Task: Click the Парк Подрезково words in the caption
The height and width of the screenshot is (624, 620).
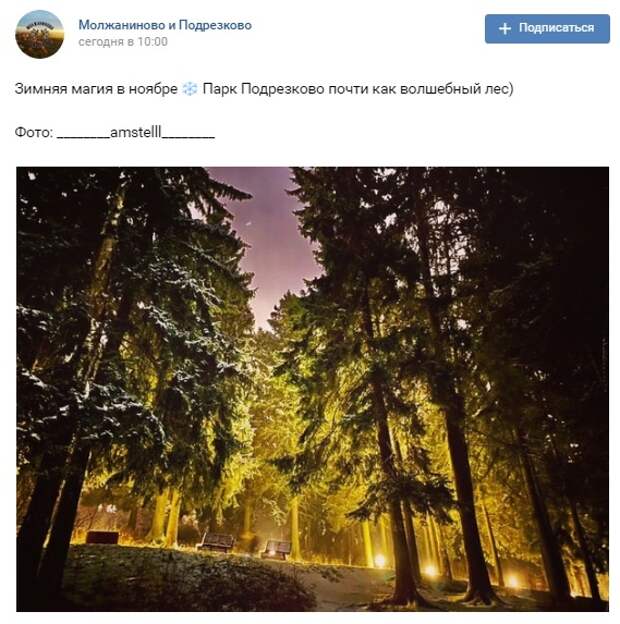Action: (x=263, y=88)
